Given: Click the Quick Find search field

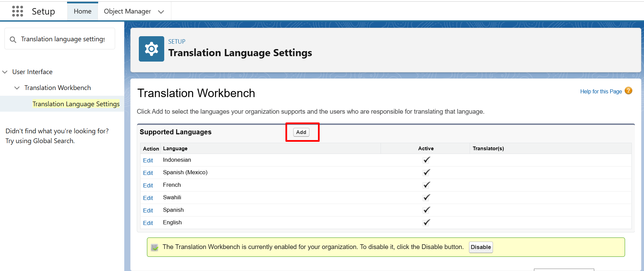Looking at the screenshot, I should 60,39.
